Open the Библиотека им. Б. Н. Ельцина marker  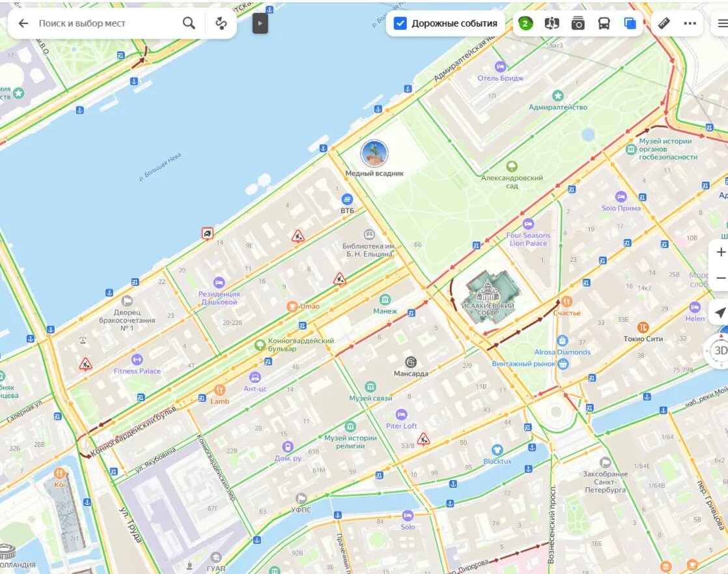369,235
